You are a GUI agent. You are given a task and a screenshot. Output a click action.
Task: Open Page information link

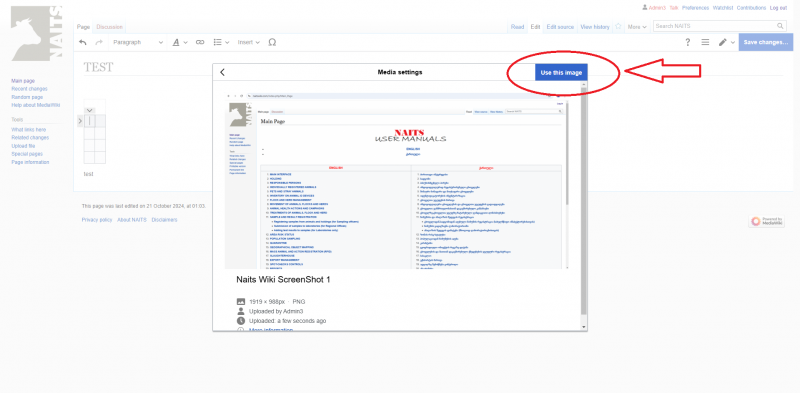click(30, 162)
